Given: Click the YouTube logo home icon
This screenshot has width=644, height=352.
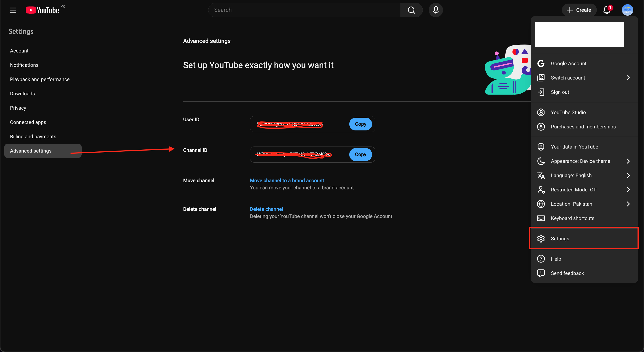Looking at the screenshot, I should click(x=42, y=10).
